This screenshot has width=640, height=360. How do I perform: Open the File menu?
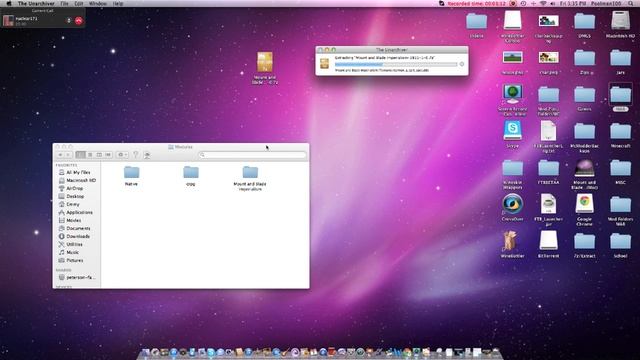[x=64, y=3]
